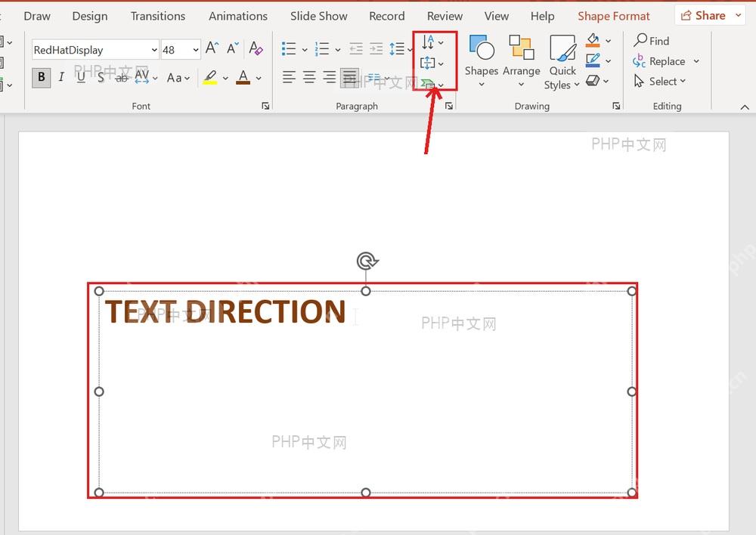
Task: Apply the yellow text highlight color
Action: [209, 77]
